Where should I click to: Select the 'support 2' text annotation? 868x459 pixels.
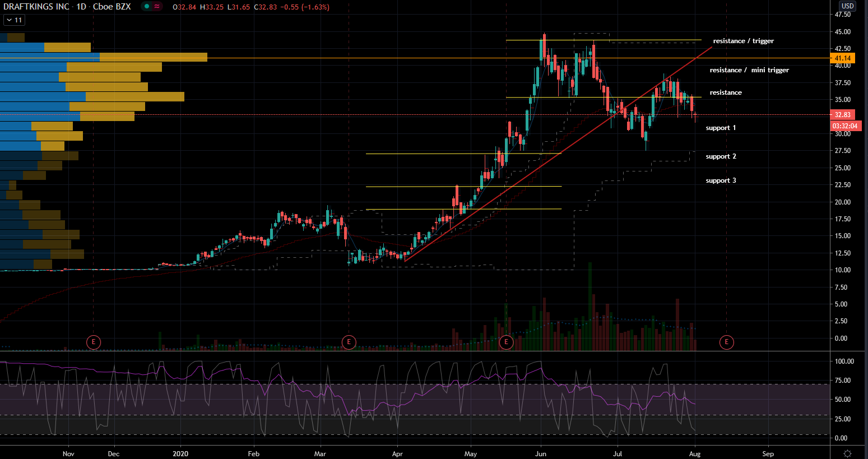[x=721, y=156]
